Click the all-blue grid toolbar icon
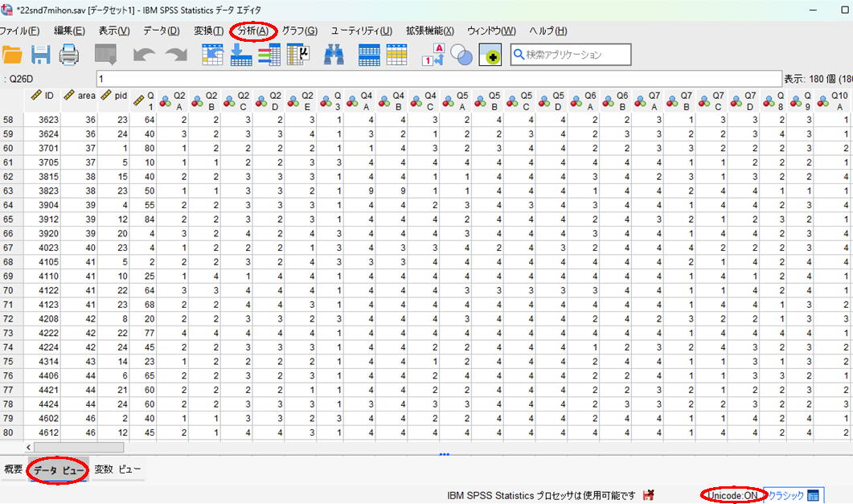 pos(369,55)
